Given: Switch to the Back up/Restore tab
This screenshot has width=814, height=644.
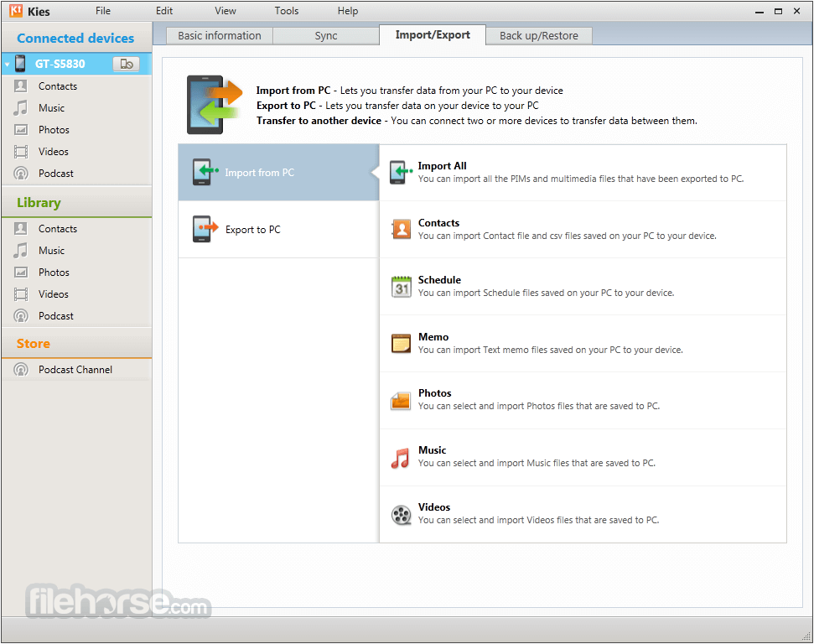Looking at the screenshot, I should tap(539, 36).
